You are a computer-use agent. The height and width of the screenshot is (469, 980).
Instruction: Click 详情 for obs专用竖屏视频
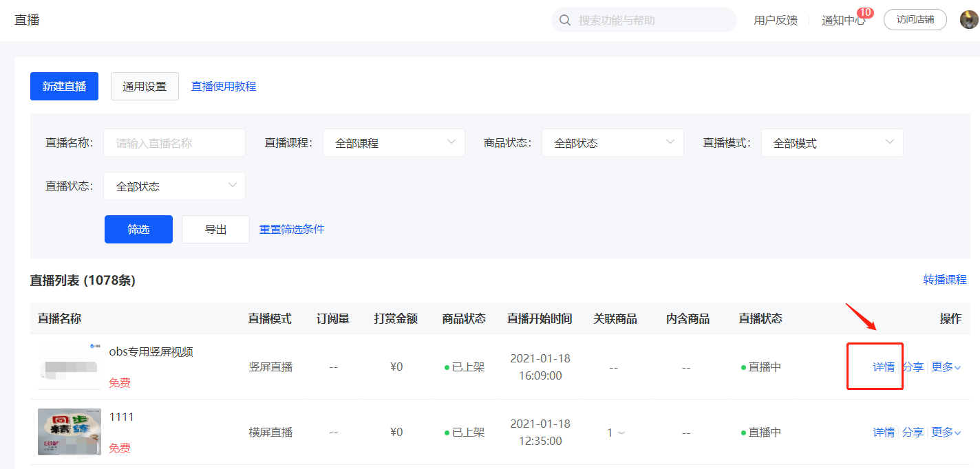coord(884,367)
